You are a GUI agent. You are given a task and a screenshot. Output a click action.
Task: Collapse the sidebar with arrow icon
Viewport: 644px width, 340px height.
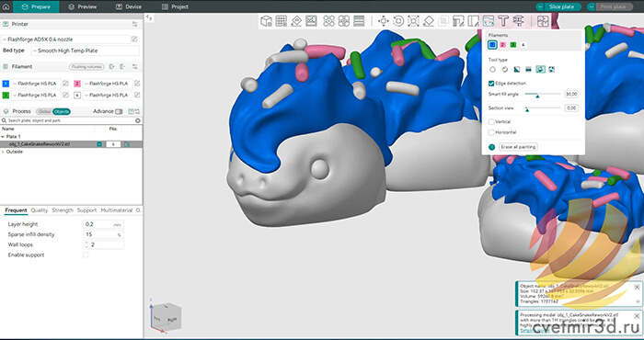(x=149, y=17)
